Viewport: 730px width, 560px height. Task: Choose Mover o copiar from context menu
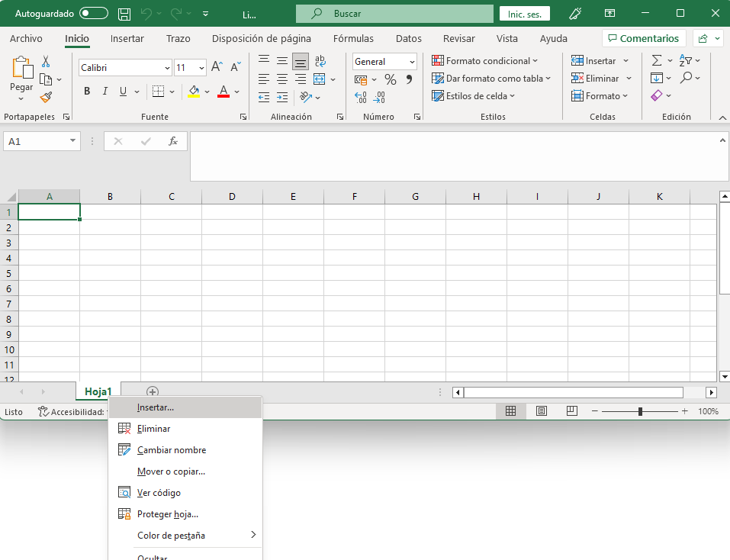(x=186, y=471)
